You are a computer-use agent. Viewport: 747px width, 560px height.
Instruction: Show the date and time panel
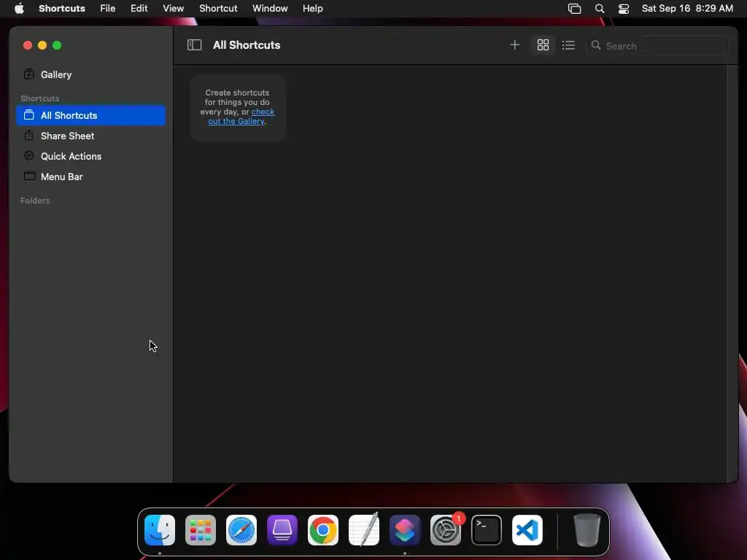[x=687, y=9]
